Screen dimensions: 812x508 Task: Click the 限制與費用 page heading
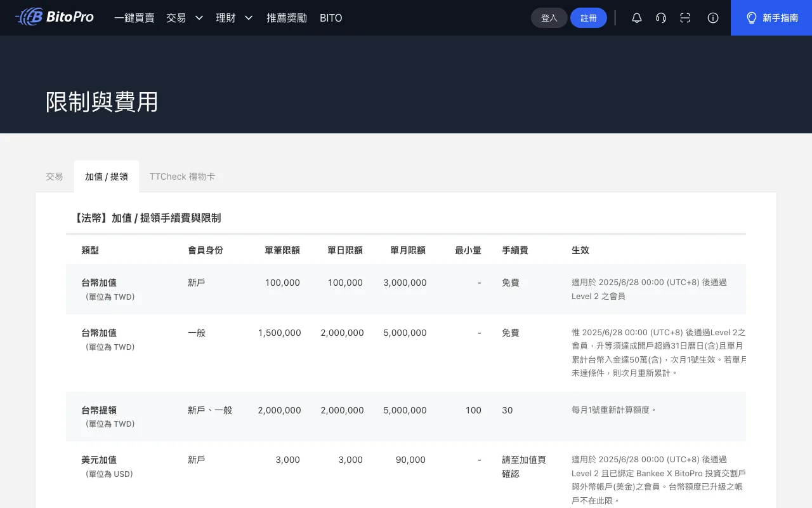coord(102,102)
